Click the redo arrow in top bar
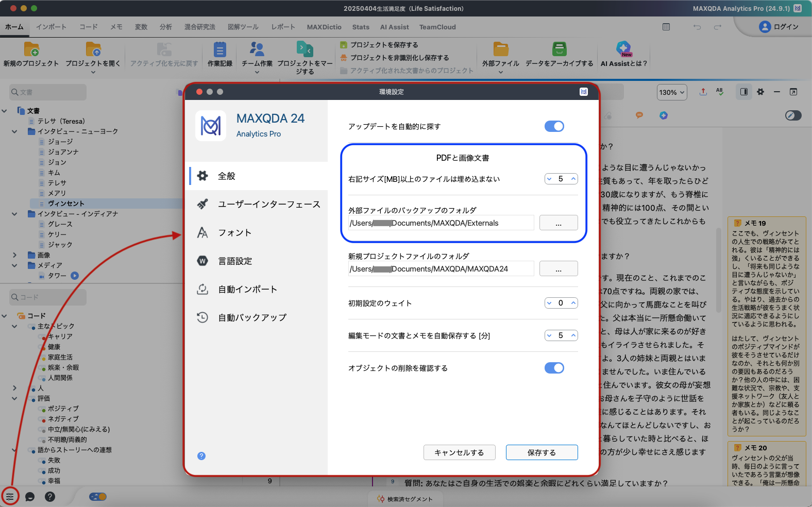 pos(718,27)
